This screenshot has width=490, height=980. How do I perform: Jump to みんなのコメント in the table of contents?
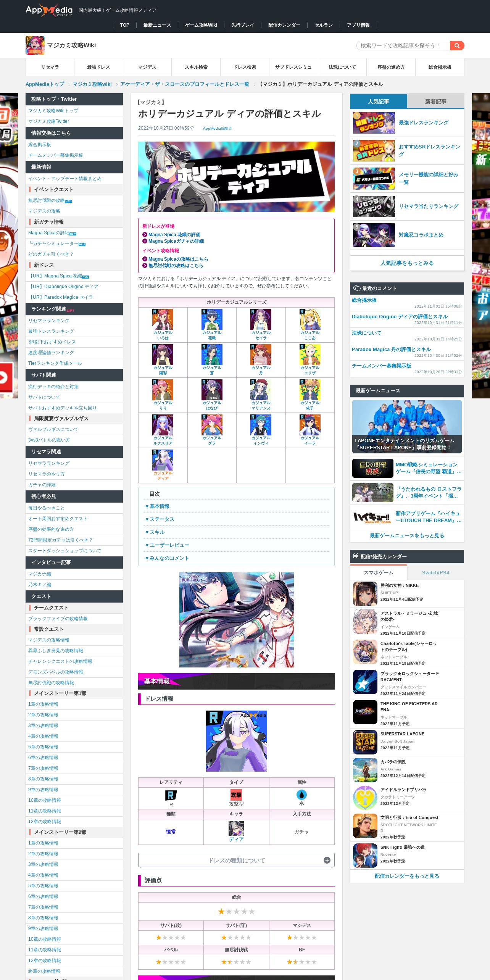pyautogui.click(x=167, y=558)
